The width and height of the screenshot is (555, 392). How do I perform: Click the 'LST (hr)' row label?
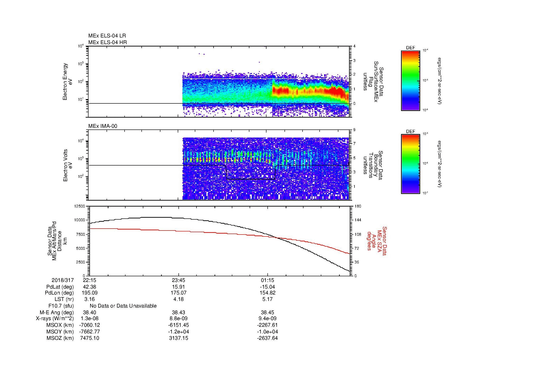[64, 300]
